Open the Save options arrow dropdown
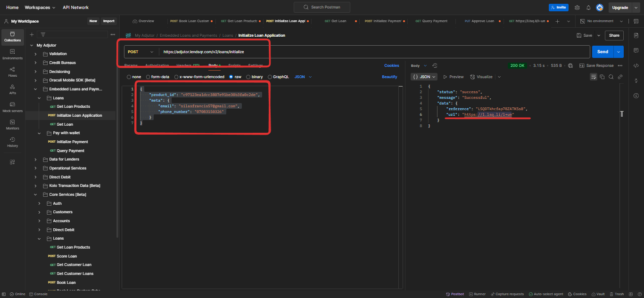This screenshot has width=644, height=298. pos(599,35)
